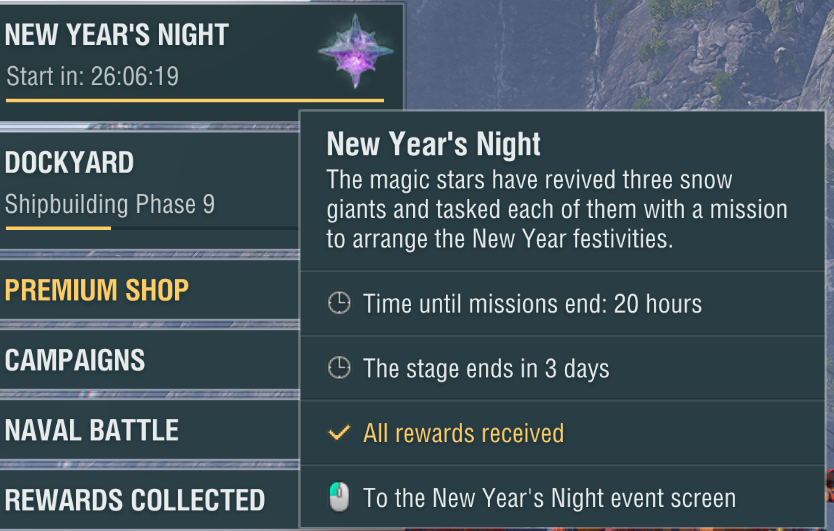Image resolution: width=834 pixels, height=531 pixels.
Task: Click the tooltip's New Year's Night heading
Action: [434, 145]
